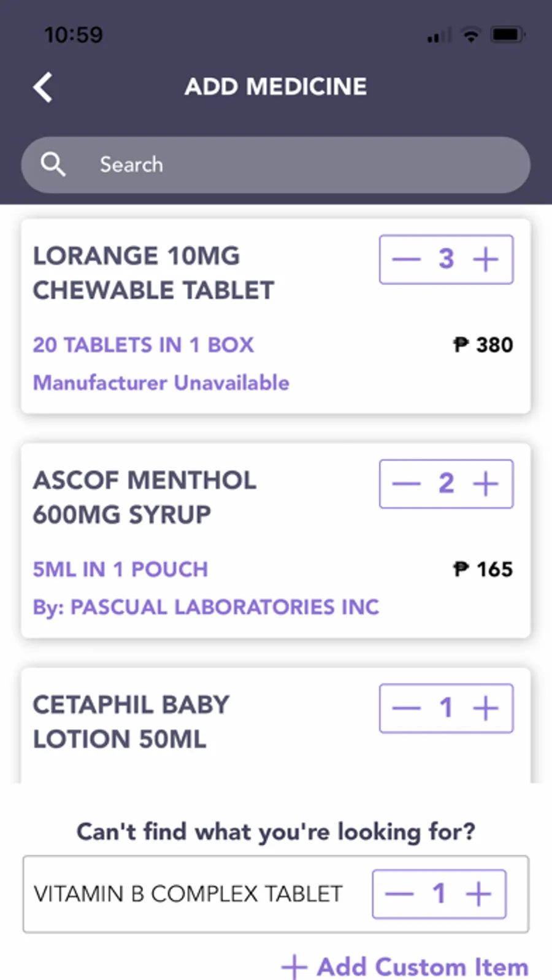Open Lorange 10mg Chewable Tablet card

(153, 273)
